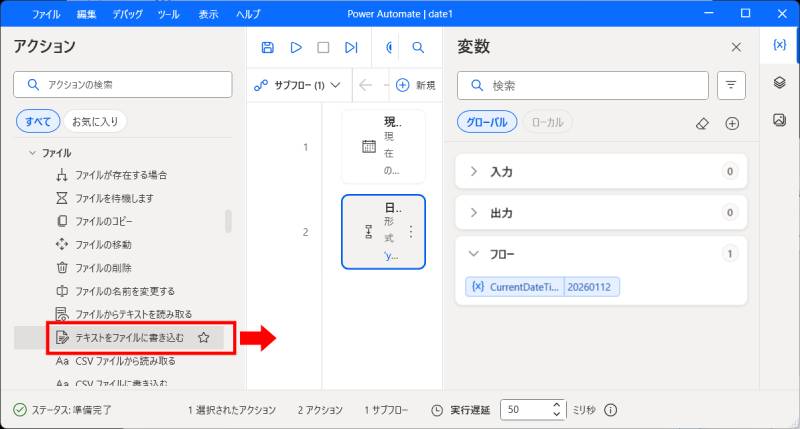Image resolution: width=800 pixels, height=429 pixels.
Task: Click the フロー count badge 1
Action: tap(730, 254)
